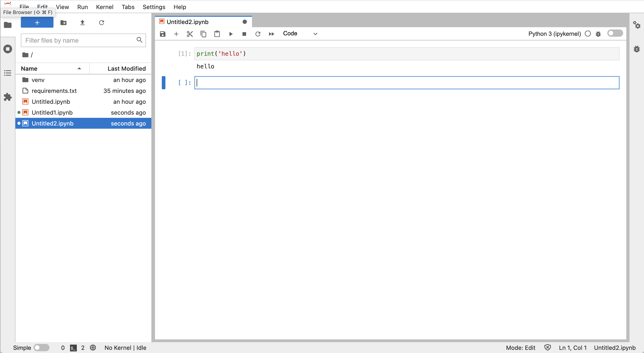Click the Filter files by name field
This screenshot has width=644, height=353.
[x=83, y=40]
